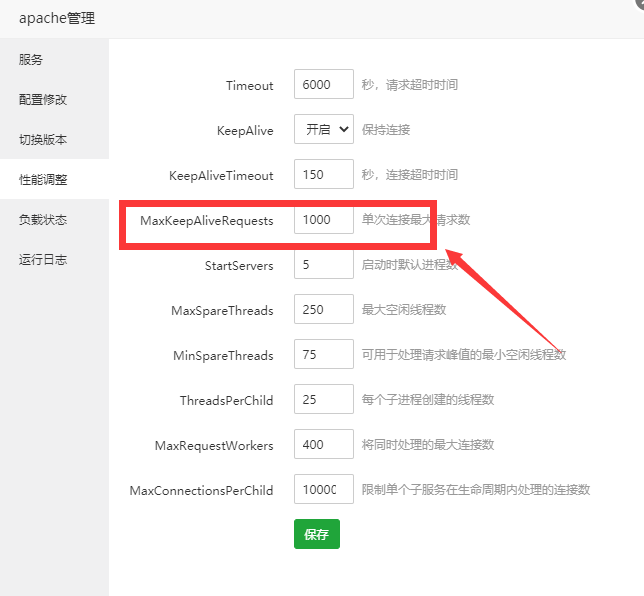644x596 pixels.
Task: Click the MaxConnectionsPerChild input field
Action: 323,490
